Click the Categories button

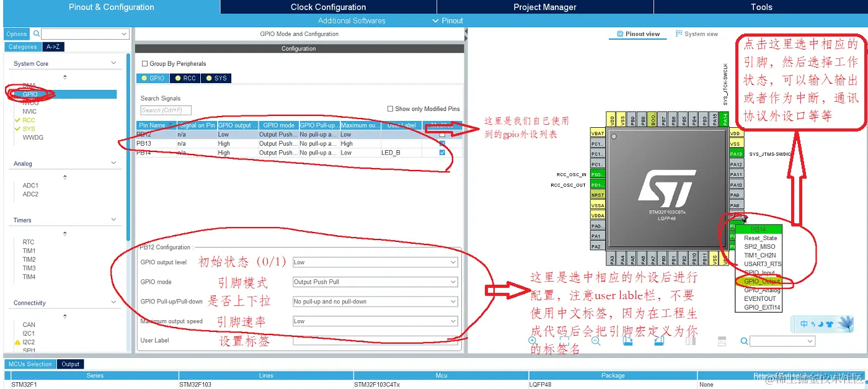(x=22, y=47)
